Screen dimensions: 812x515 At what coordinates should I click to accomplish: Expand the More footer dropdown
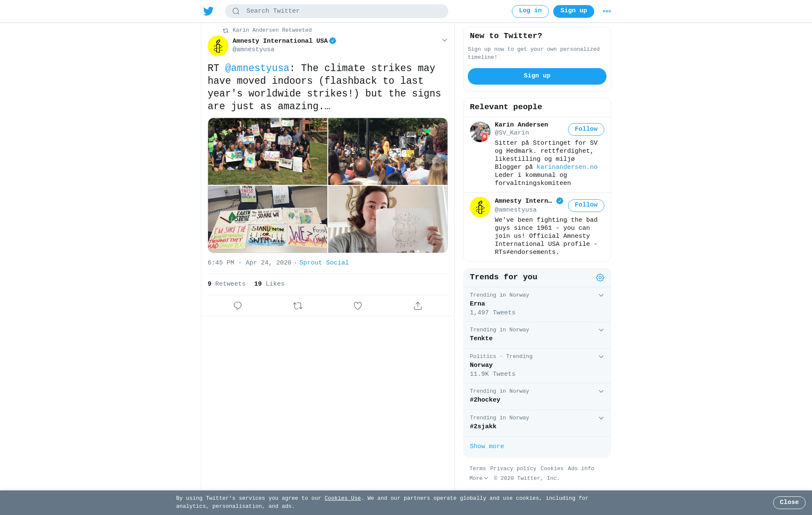[479, 478]
